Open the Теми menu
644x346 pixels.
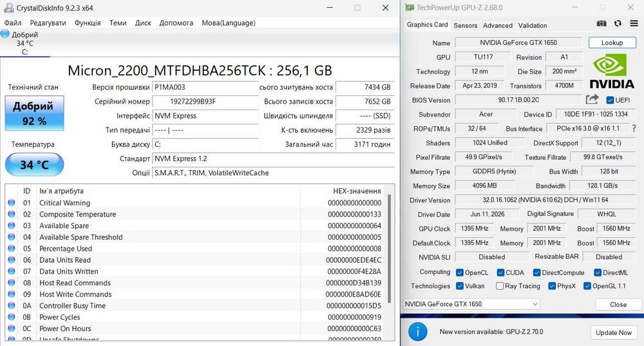[118, 23]
